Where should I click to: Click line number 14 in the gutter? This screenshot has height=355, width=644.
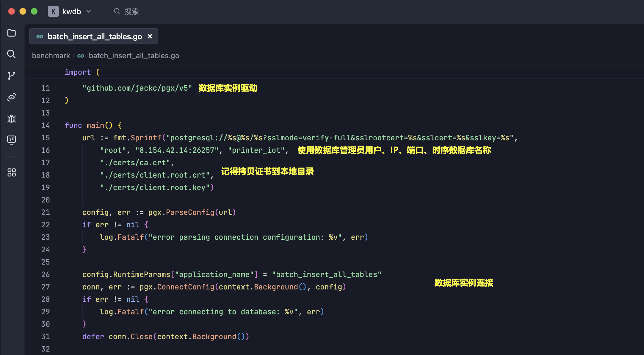pos(45,125)
